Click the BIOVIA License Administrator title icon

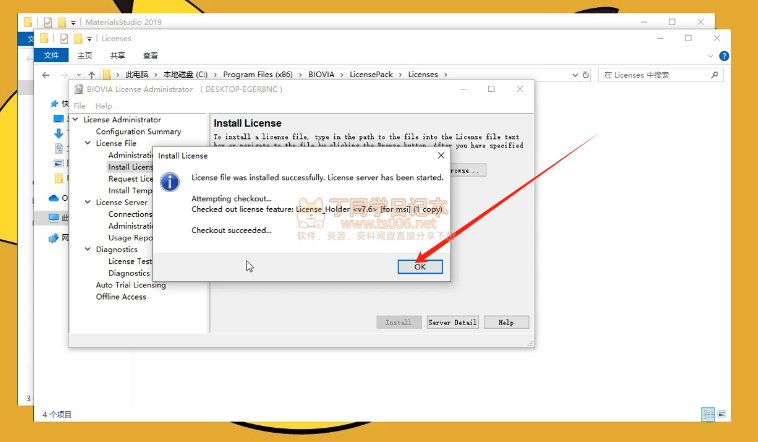tap(78, 89)
